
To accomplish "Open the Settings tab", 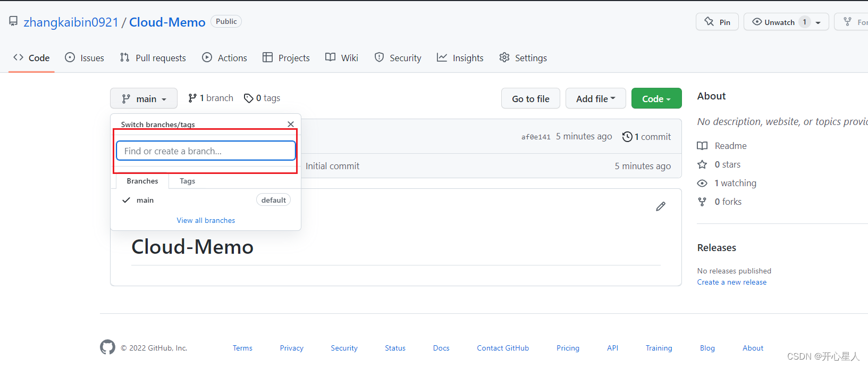I will coord(523,58).
